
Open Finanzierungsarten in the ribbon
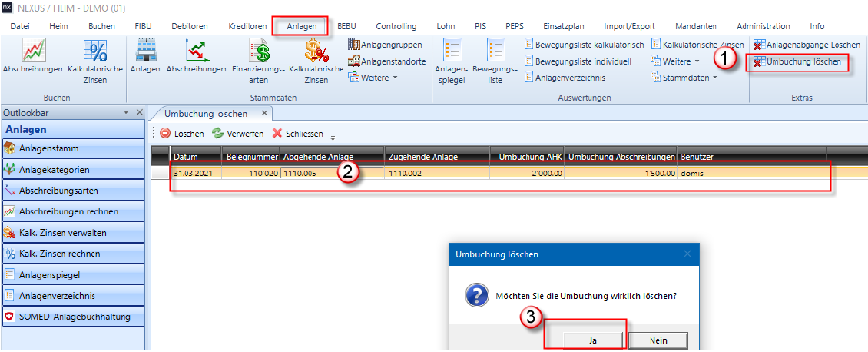pyautogui.click(x=258, y=61)
